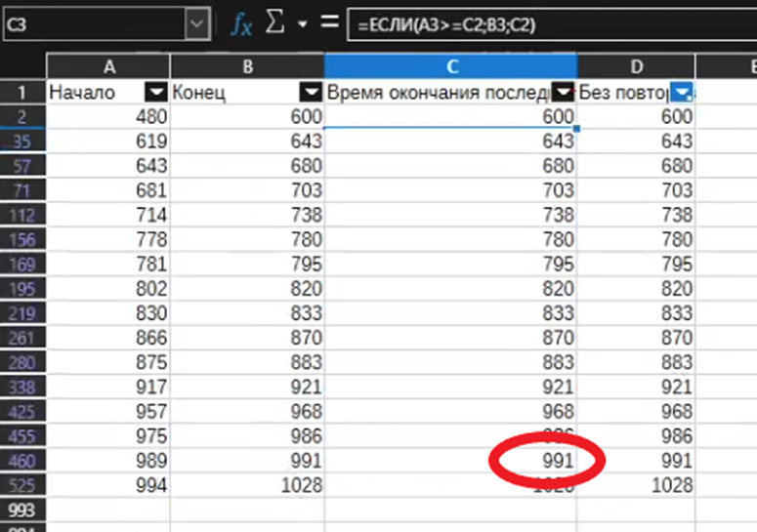Select column D header
Viewport: 757px width, 532px height.
click(x=636, y=66)
